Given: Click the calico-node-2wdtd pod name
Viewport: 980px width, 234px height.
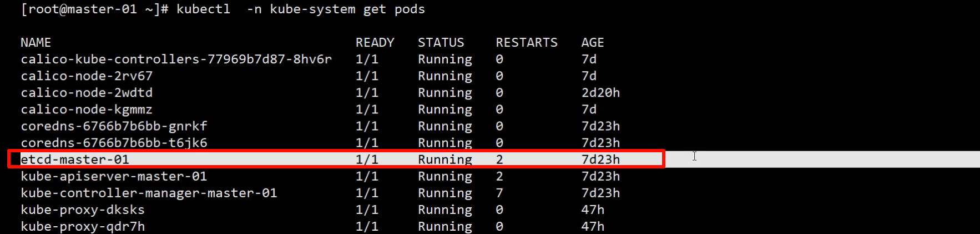Looking at the screenshot, I should pyautogui.click(x=87, y=93).
